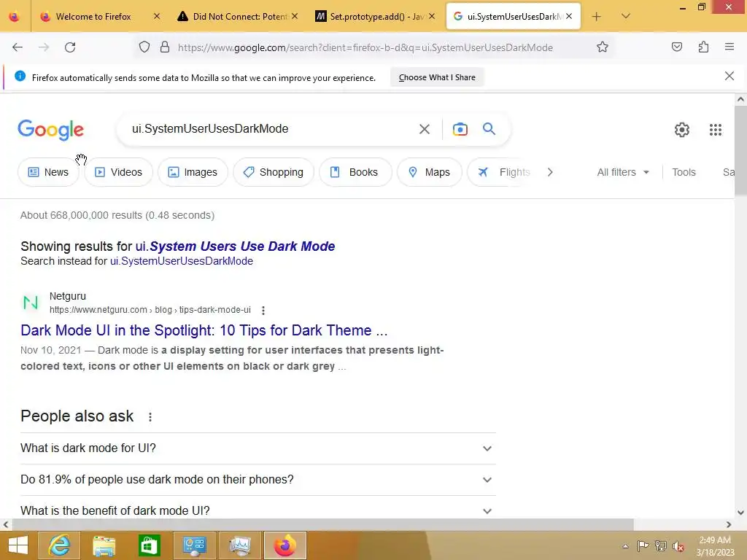Click the site padlock security icon
This screenshot has height=560, width=747.
click(165, 47)
